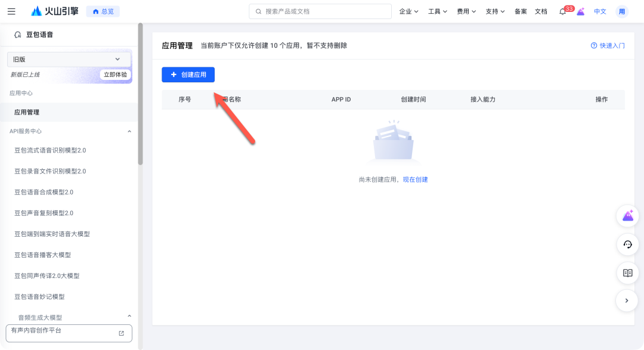This screenshot has height=350, width=644.
Task: Open the 旧版 version dropdown
Action: tap(69, 60)
